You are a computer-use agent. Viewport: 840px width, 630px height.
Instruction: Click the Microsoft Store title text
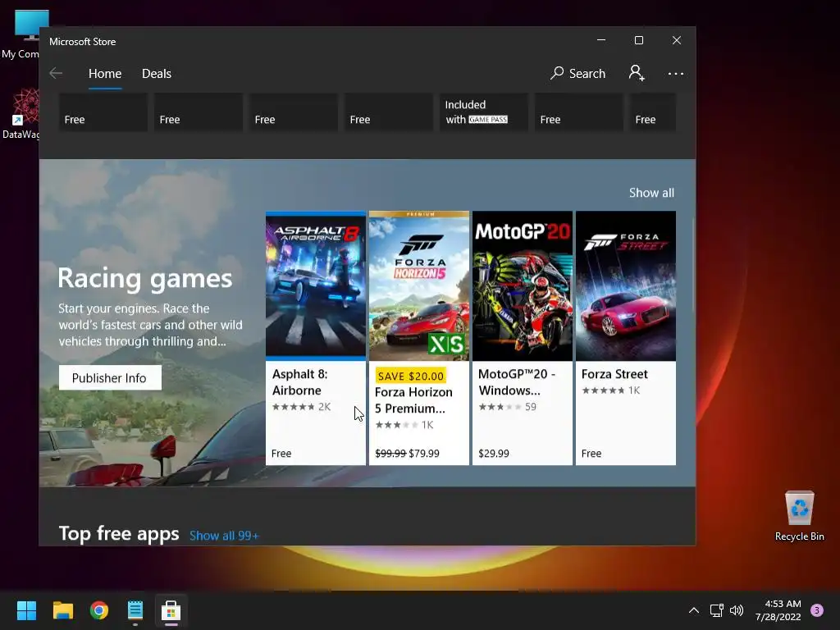tap(83, 42)
